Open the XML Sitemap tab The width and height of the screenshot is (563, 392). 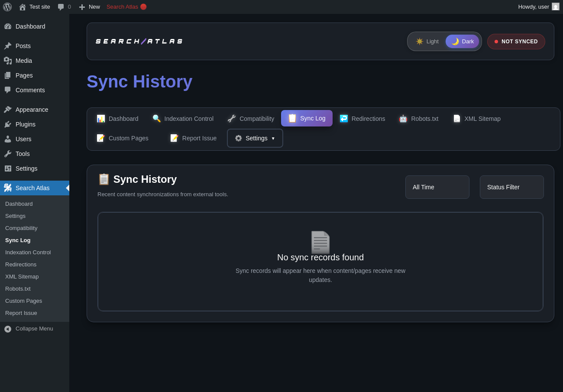477,118
